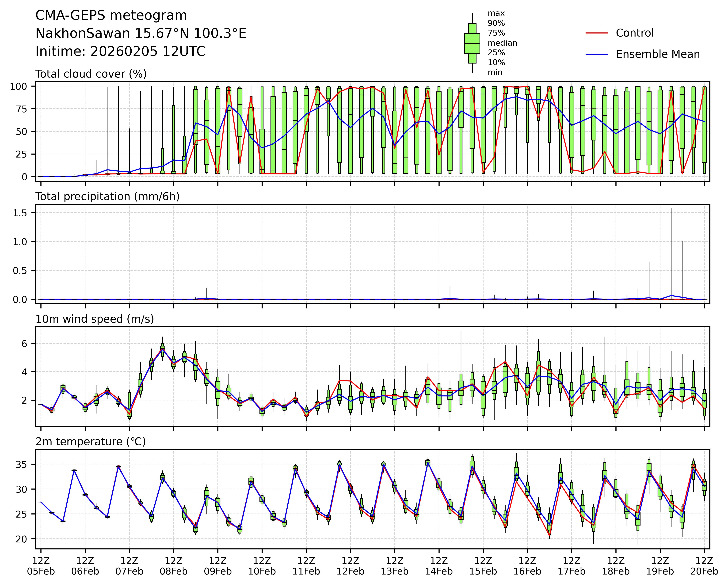Click the 12Z 05Feb axis label

pyautogui.click(x=41, y=566)
